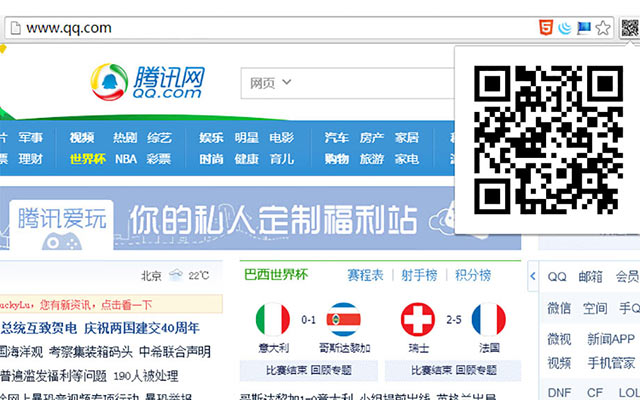640x400 pixels.
Task: Click the blue flag icon in address bar
Action: (x=584, y=28)
